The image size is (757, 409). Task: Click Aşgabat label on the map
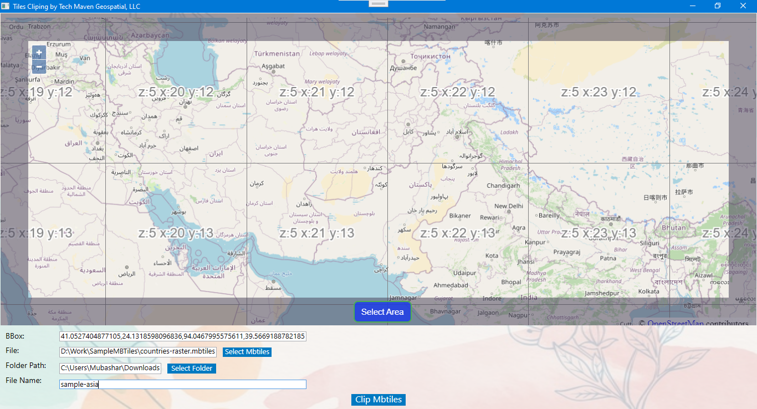273,66
